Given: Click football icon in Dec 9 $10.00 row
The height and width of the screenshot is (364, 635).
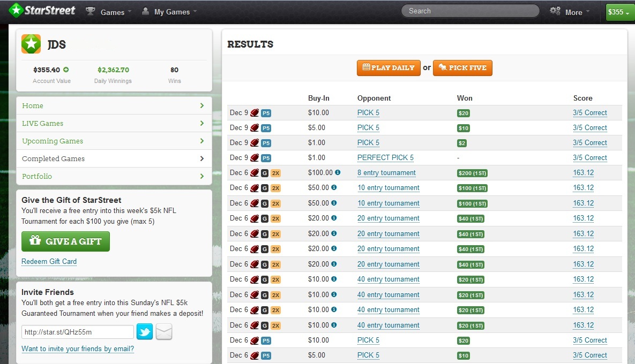Looking at the screenshot, I should (x=255, y=113).
